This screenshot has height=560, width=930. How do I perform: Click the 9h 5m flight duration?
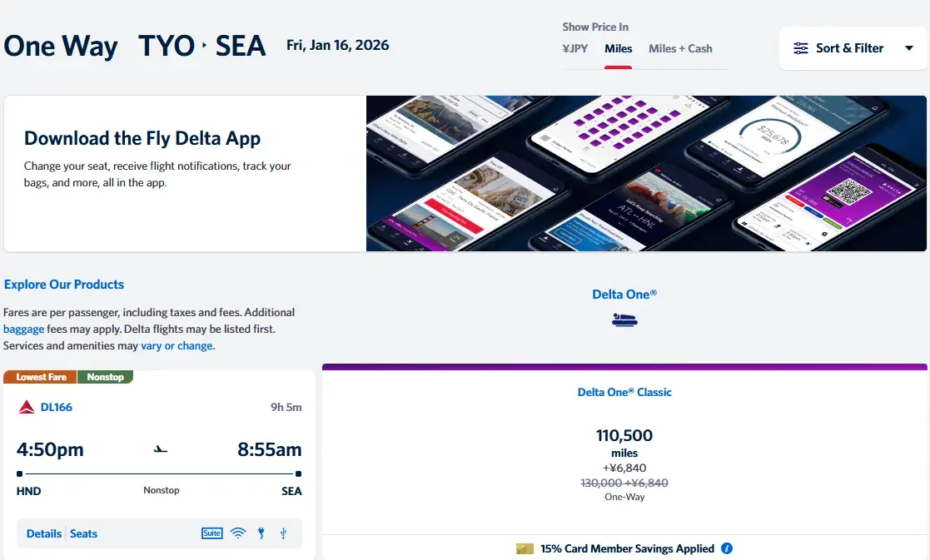point(286,407)
